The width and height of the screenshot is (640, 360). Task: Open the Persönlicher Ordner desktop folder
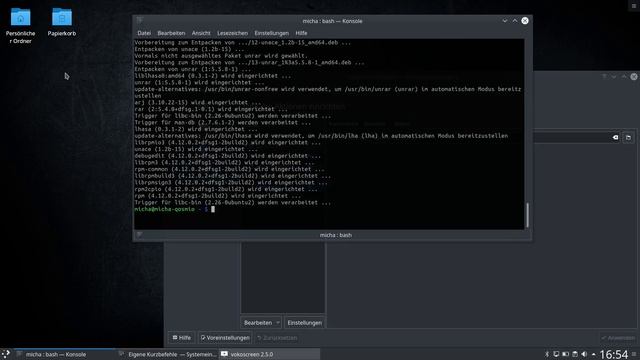point(20,25)
